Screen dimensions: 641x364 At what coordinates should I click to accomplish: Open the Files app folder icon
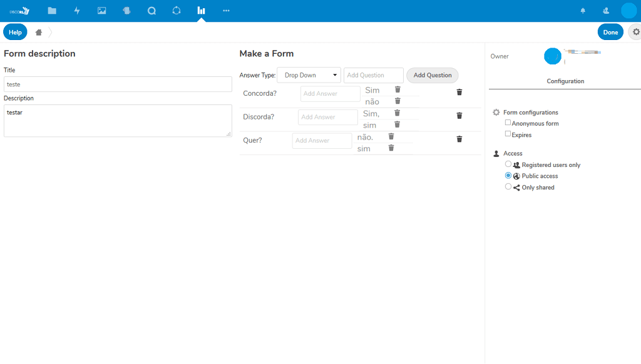click(52, 11)
